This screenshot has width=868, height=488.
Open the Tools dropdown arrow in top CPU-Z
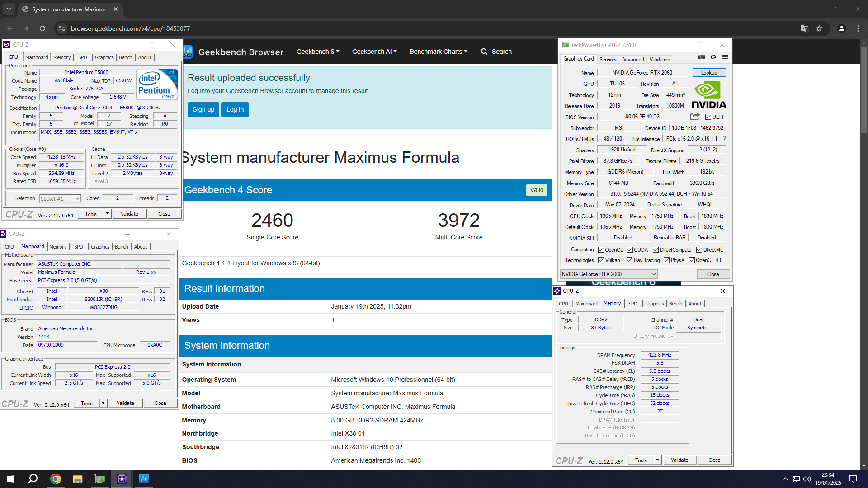click(x=107, y=214)
